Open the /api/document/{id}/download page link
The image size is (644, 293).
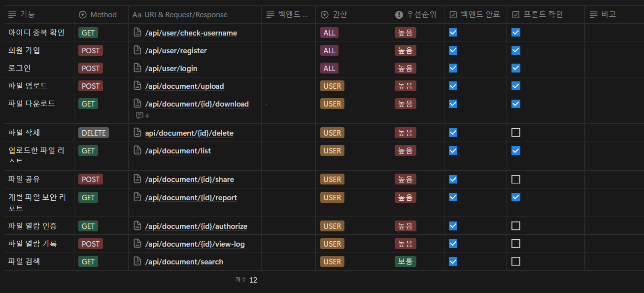click(197, 104)
